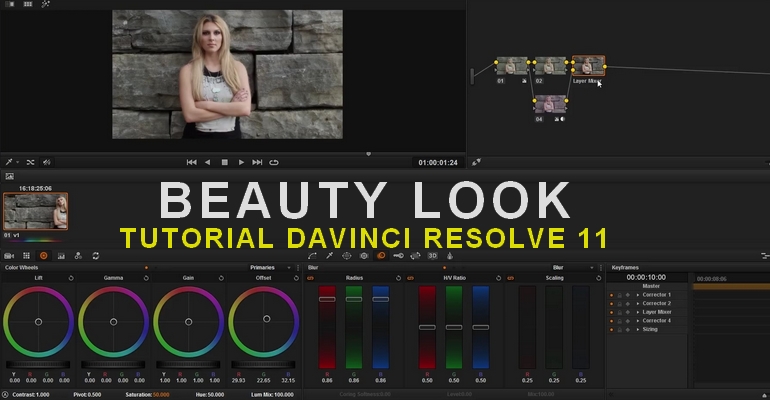Expand the Layer Mixer keyframe track
The image size is (770, 400).
(638, 312)
